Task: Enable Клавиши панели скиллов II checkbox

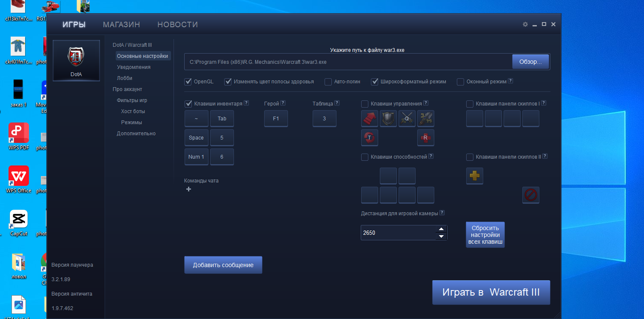Action: [470, 157]
